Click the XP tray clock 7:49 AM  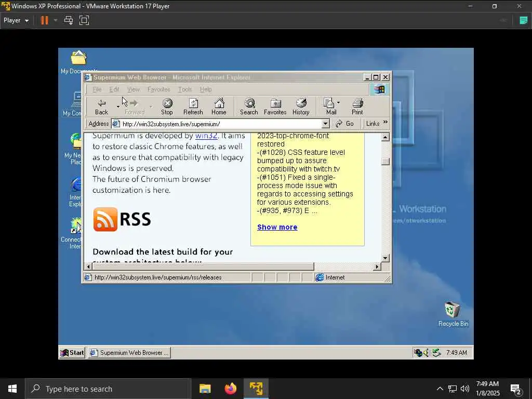click(x=457, y=353)
